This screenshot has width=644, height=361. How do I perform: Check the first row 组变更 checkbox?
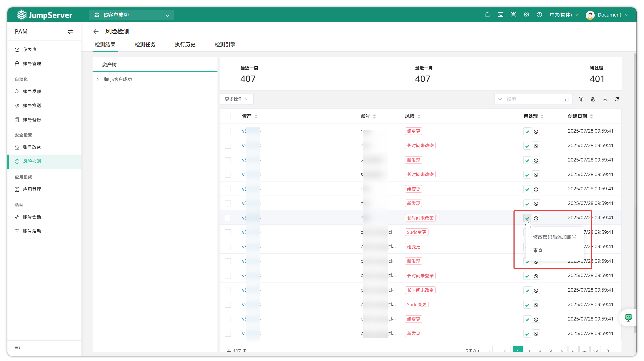tap(228, 131)
